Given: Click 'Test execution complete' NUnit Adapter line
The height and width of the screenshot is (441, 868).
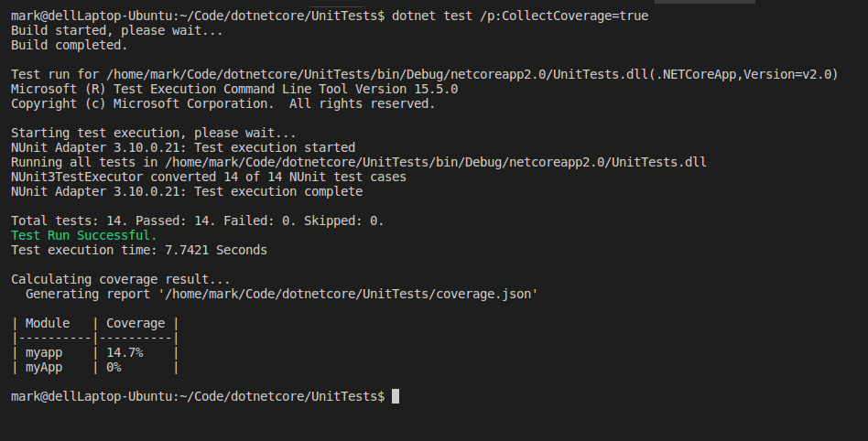Looking at the screenshot, I should pos(187,191).
